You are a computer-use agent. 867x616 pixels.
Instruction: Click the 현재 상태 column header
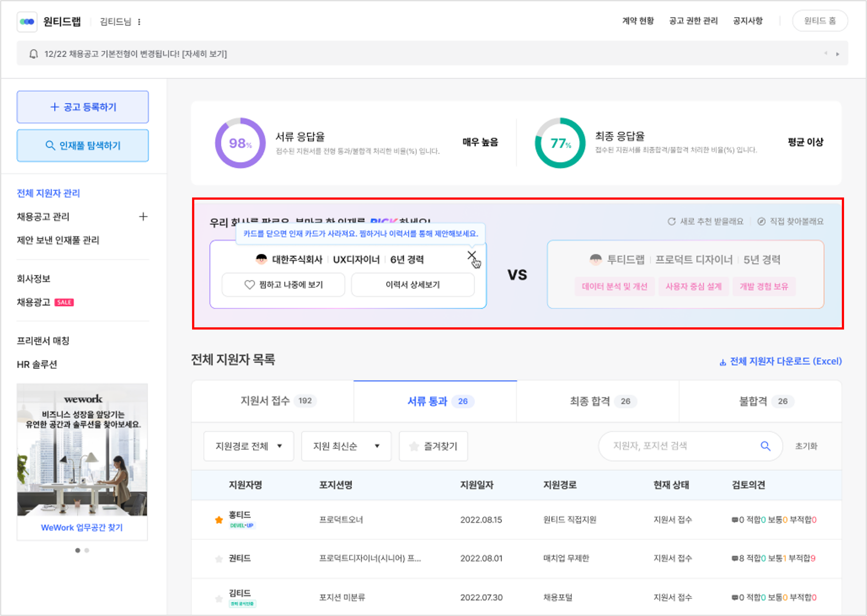(671, 485)
